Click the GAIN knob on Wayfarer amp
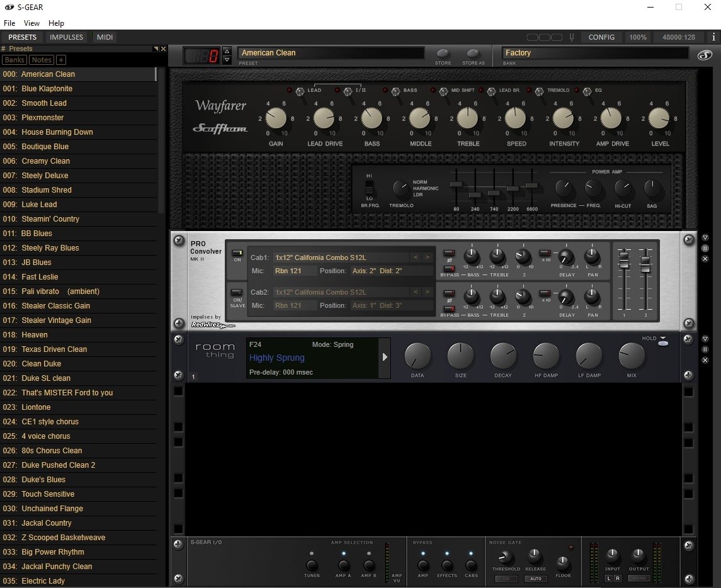 coord(275,118)
